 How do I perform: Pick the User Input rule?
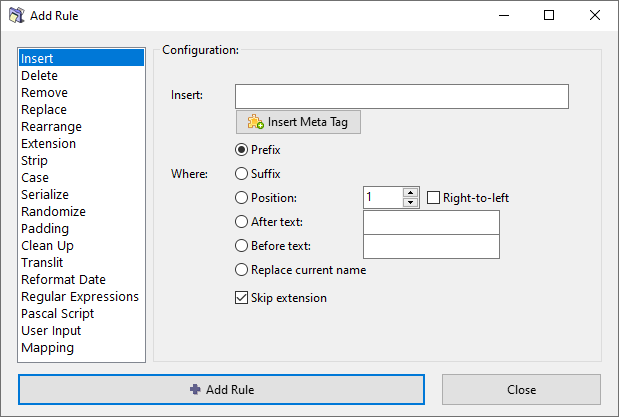pyautogui.click(x=81, y=330)
